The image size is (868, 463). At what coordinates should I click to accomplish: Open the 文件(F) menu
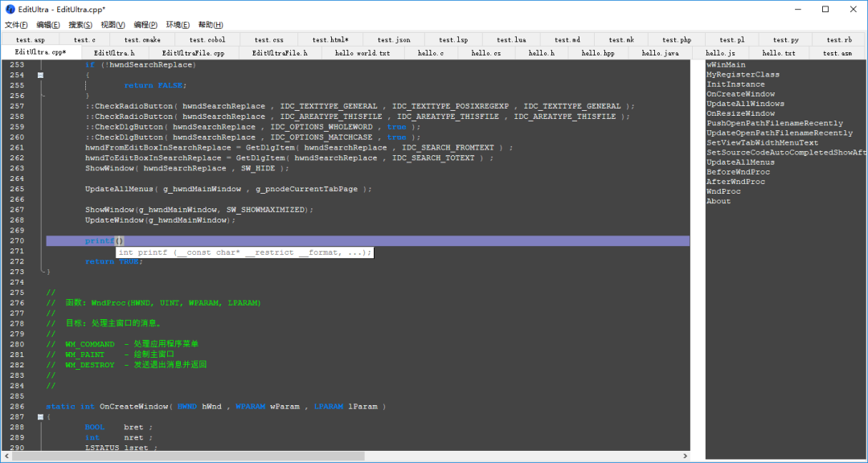pos(16,25)
